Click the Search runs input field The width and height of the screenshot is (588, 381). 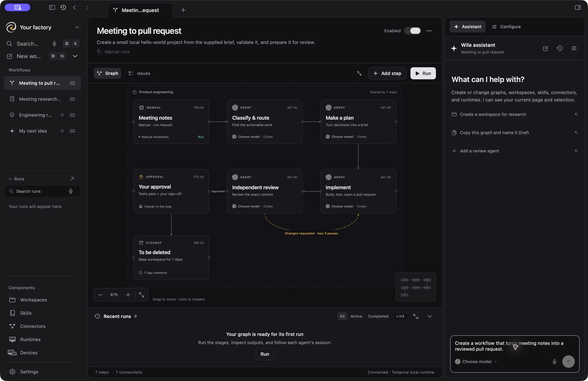coord(42,191)
